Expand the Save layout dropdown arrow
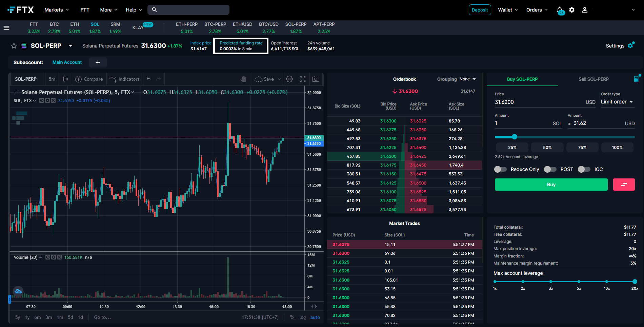 (x=279, y=79)
